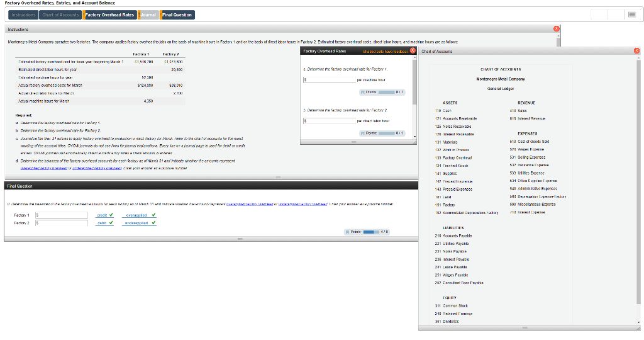The height and width of the screenshot is (340, 644).
Task: Click Factory 2 balance amount field
Action: tap(61, 223)
